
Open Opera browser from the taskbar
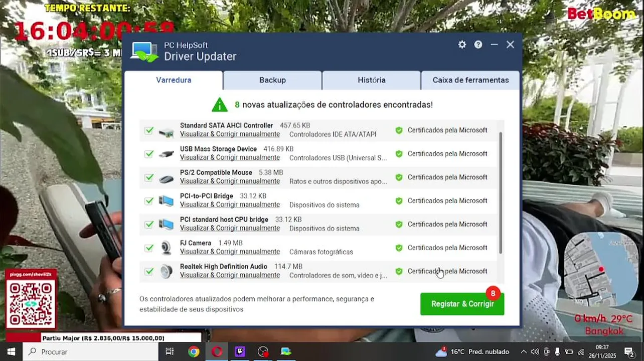click(217, 351)
